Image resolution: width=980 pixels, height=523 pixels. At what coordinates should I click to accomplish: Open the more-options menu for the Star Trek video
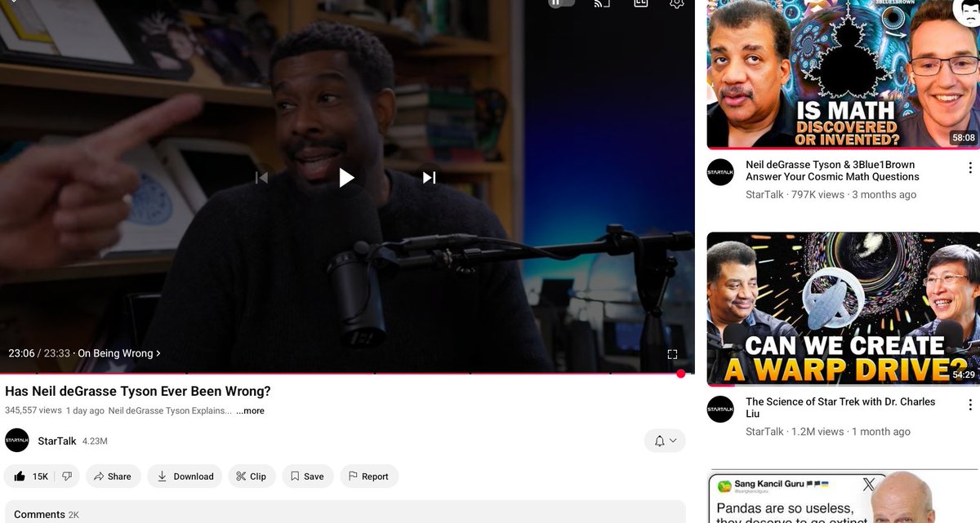(970, 405)
